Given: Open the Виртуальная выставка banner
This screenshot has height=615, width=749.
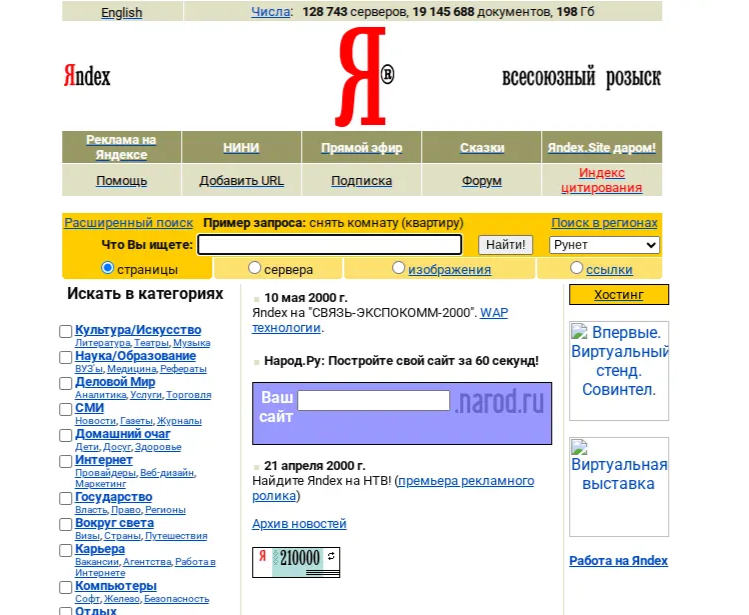Looking at the screenshot, I should coord(619,487).
